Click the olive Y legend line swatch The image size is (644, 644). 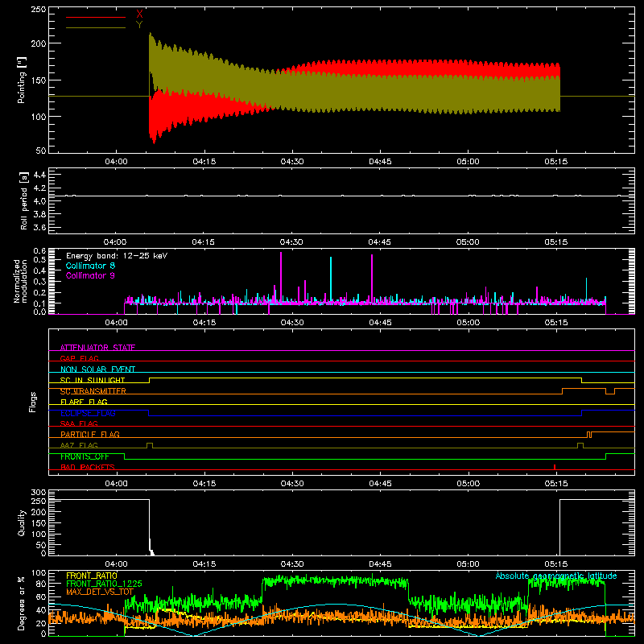coord(96,27)
